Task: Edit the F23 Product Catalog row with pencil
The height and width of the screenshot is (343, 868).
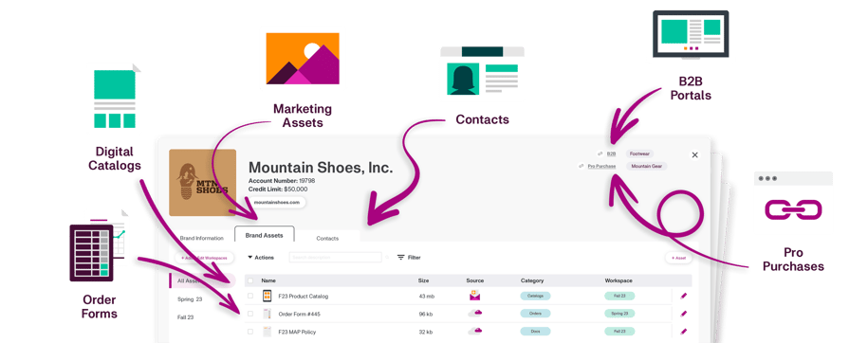Action: click(x=684, y=296)
